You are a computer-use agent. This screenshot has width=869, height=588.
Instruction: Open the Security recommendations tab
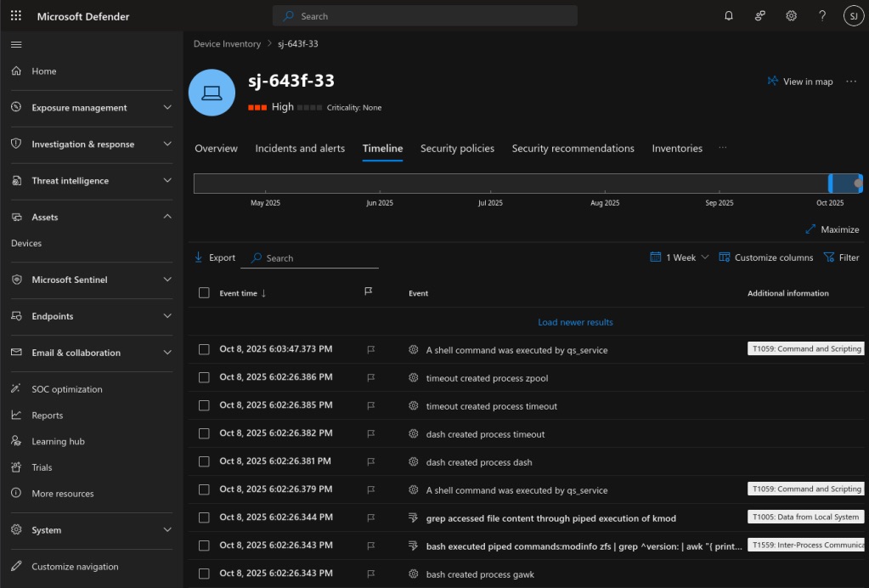(573, 148)
